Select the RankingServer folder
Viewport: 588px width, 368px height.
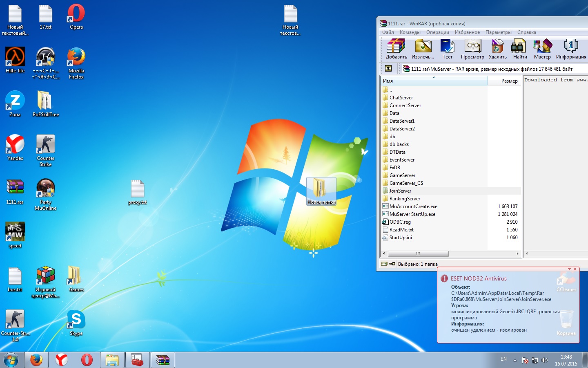(405, 199)
